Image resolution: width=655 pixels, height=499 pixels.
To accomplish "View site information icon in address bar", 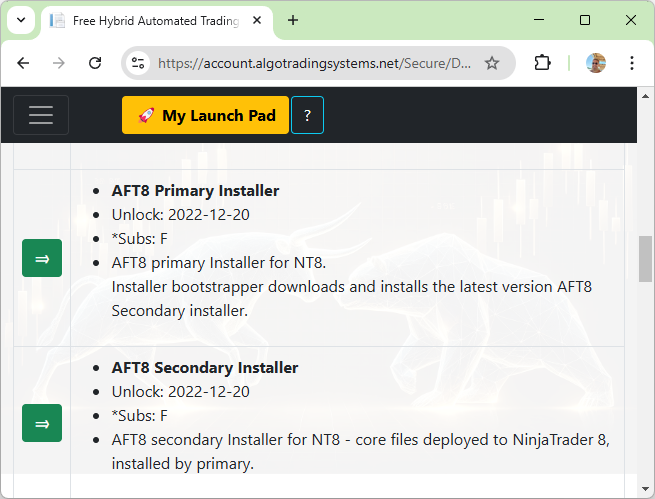I will pos(138,63).
